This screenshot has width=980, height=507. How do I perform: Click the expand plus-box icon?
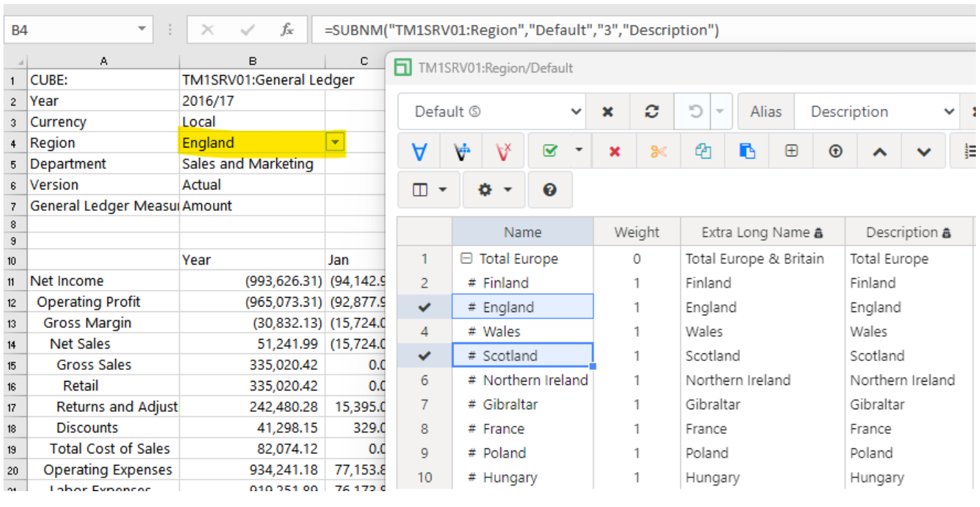pyautogui.click(x=791, y=152)
